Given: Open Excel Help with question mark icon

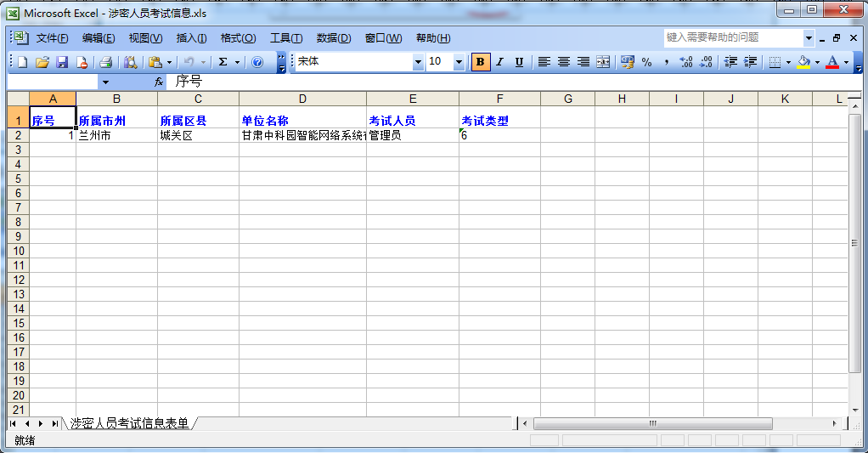Looking at the screenshot, I should (x=257, y=62).
